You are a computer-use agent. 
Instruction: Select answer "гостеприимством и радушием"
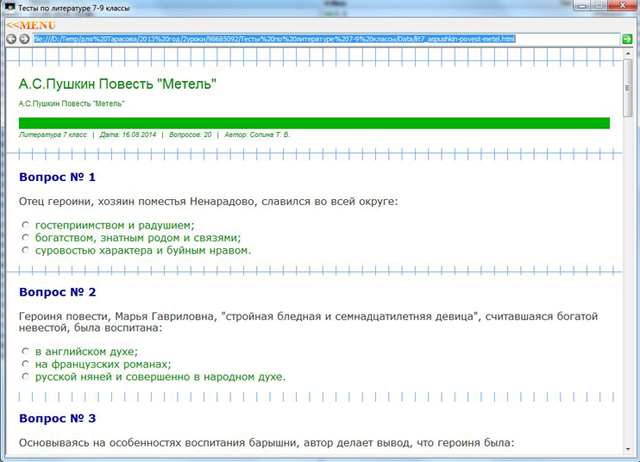(x=25, y=225)
